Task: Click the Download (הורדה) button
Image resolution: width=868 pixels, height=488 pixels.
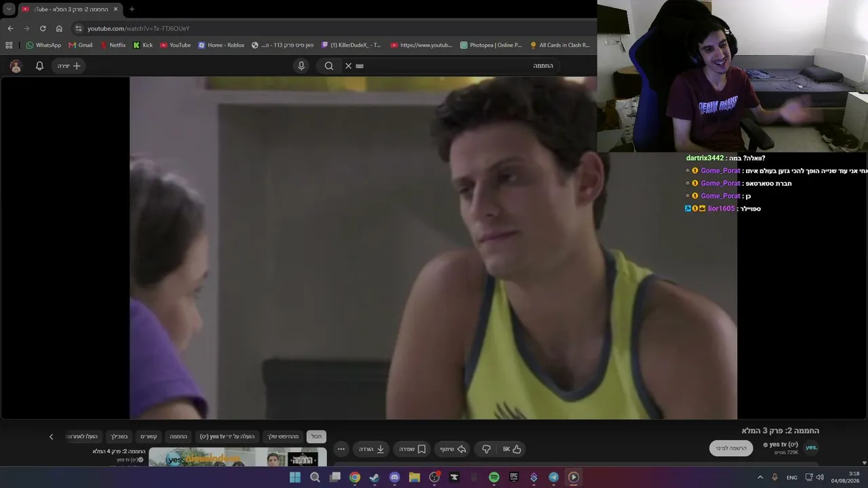Action: click(x=371, y=449)
